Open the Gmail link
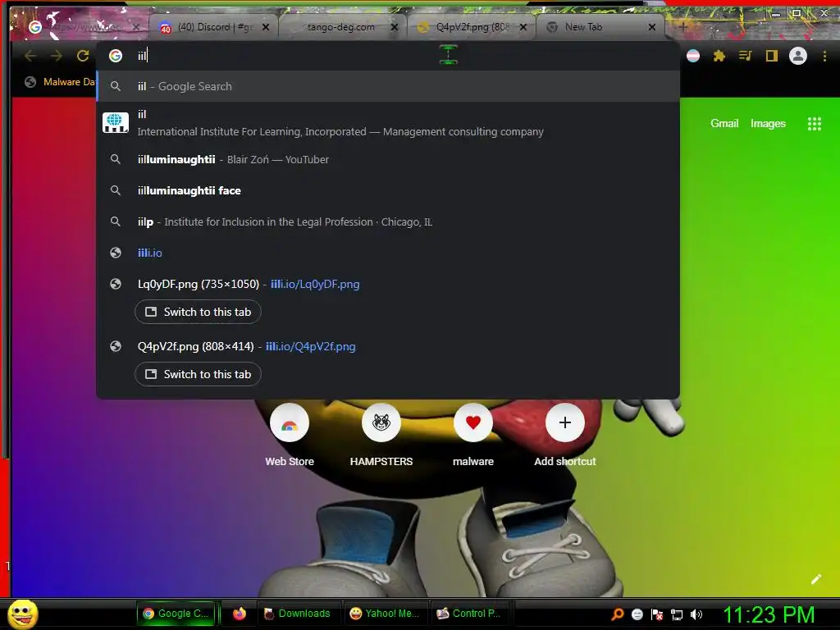 click(x=724, y=123)
